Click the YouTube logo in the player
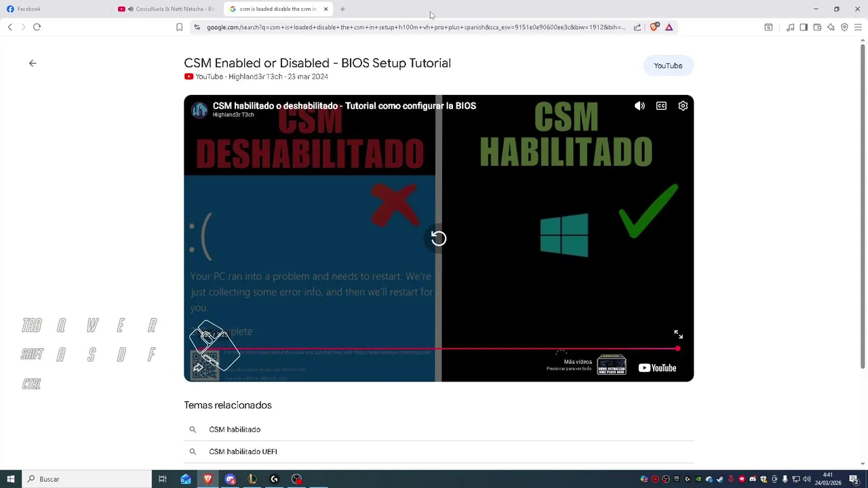 [657, 368]
